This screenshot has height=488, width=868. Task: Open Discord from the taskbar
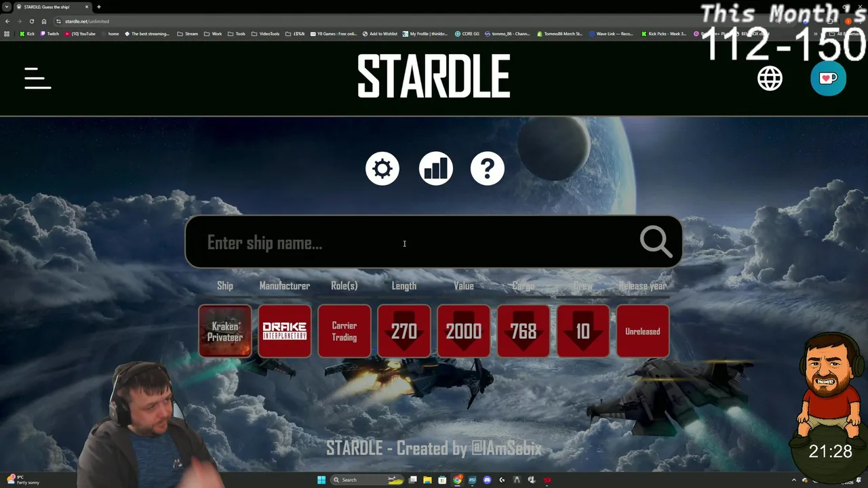coord(487,480)
